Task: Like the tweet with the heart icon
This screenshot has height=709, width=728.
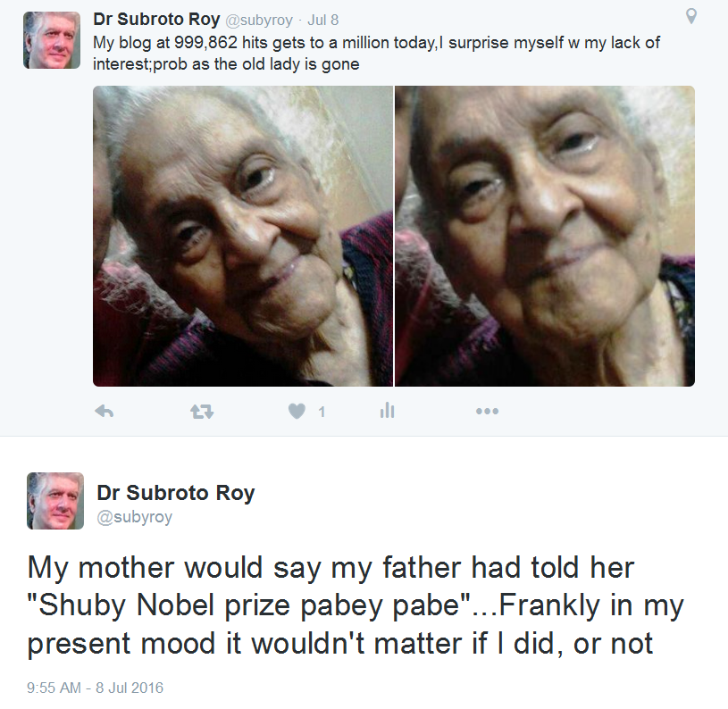Action: click(x=297, y=411)
